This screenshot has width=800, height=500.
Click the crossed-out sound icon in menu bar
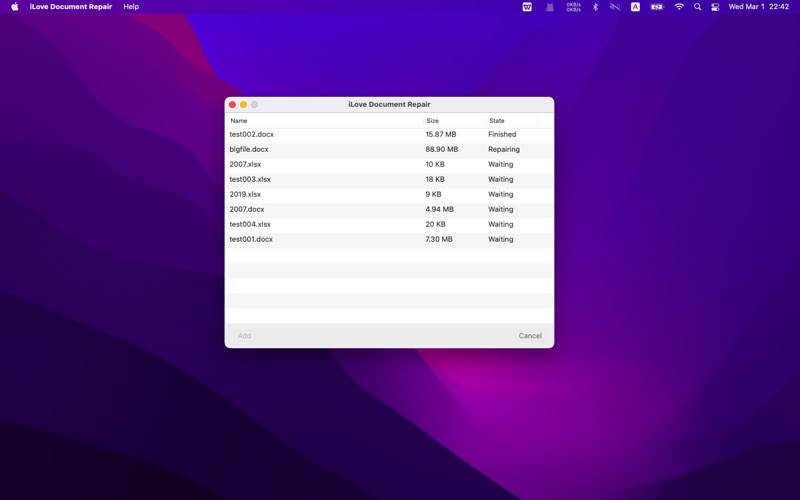(615, 7)
